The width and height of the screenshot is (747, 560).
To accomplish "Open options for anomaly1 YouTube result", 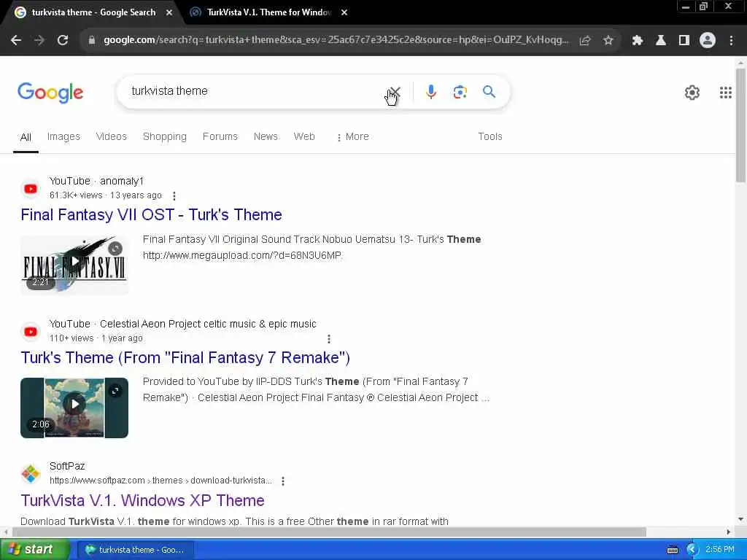I will click(x=174, y=195).
